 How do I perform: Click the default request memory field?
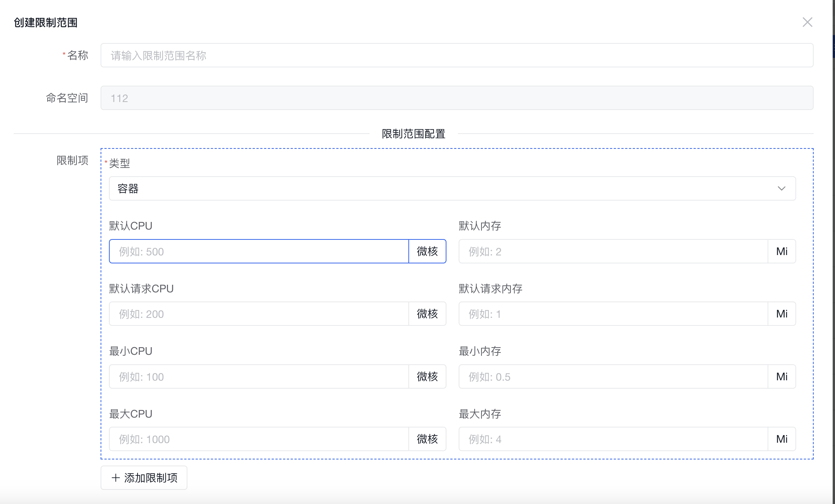pos(613,314)
